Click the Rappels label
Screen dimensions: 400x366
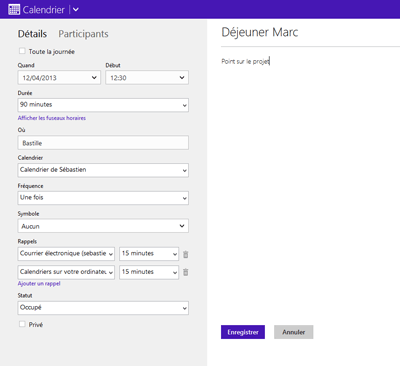tap(27, 241)
